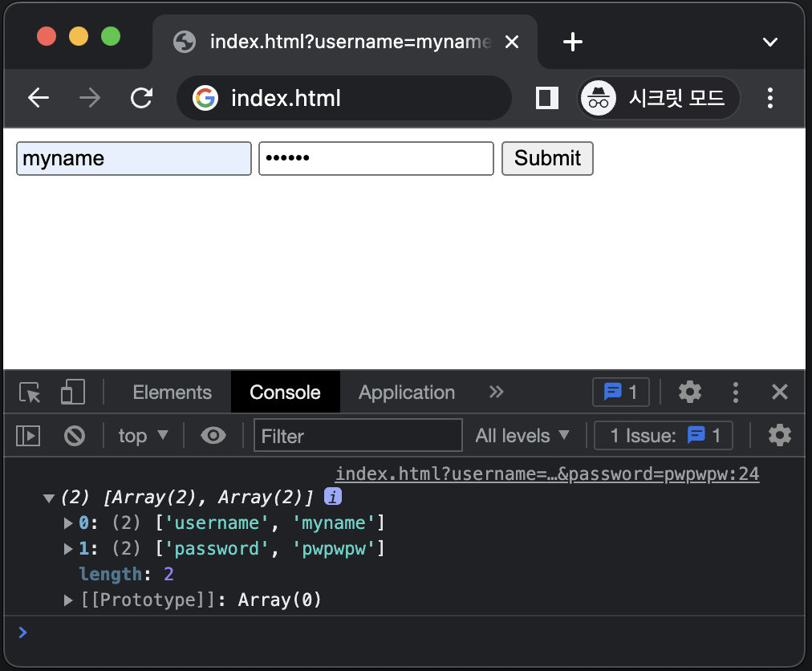Click the 'myname' value in console

pos(334,523)
